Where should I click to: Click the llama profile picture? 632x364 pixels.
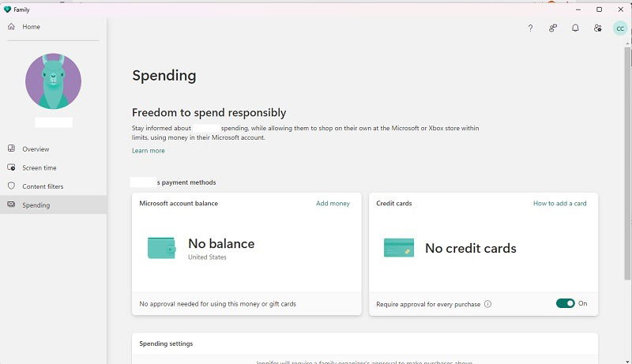pyautogui.click(x=53, y=81)
